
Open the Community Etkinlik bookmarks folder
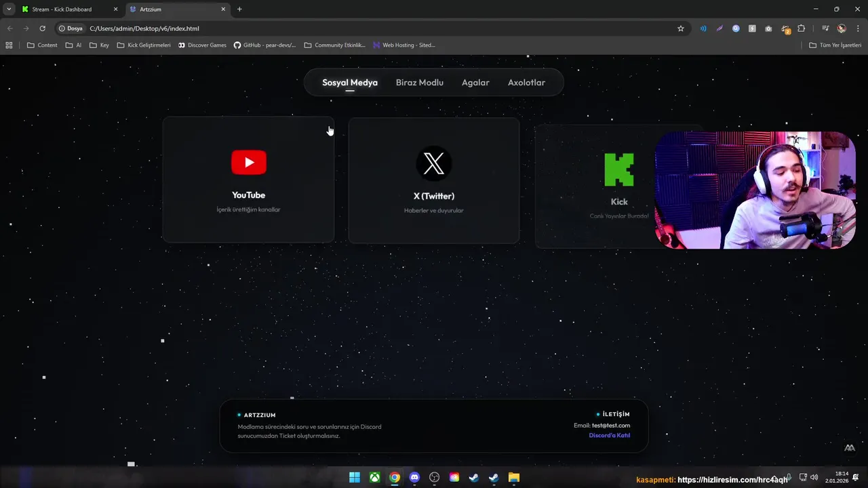(335, 45)
